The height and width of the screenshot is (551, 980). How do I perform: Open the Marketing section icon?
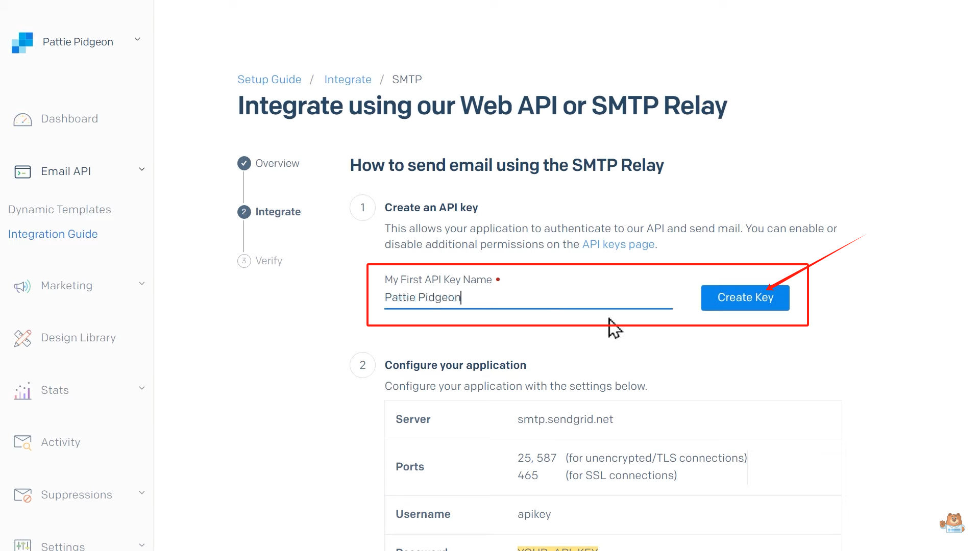tap(22, 286)
